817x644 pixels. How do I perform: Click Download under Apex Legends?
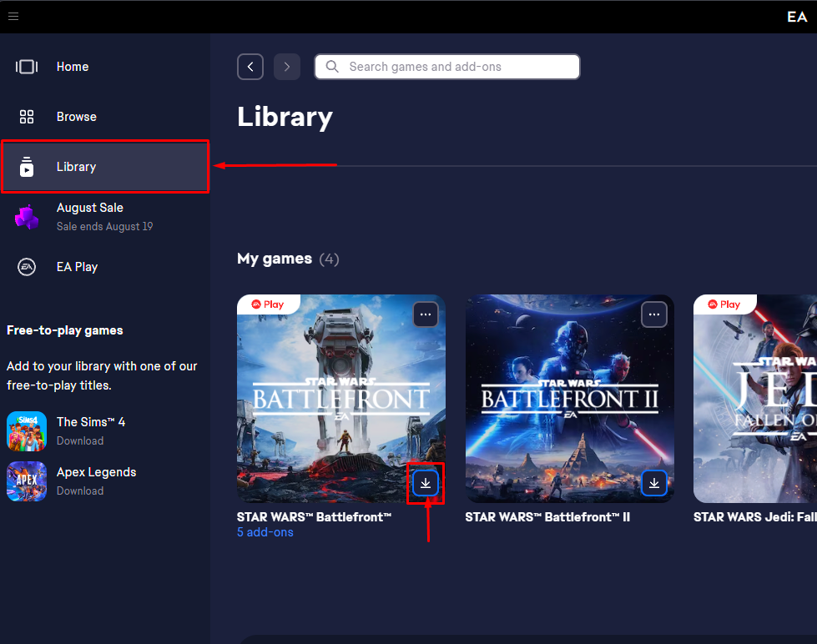coord(80,491)
